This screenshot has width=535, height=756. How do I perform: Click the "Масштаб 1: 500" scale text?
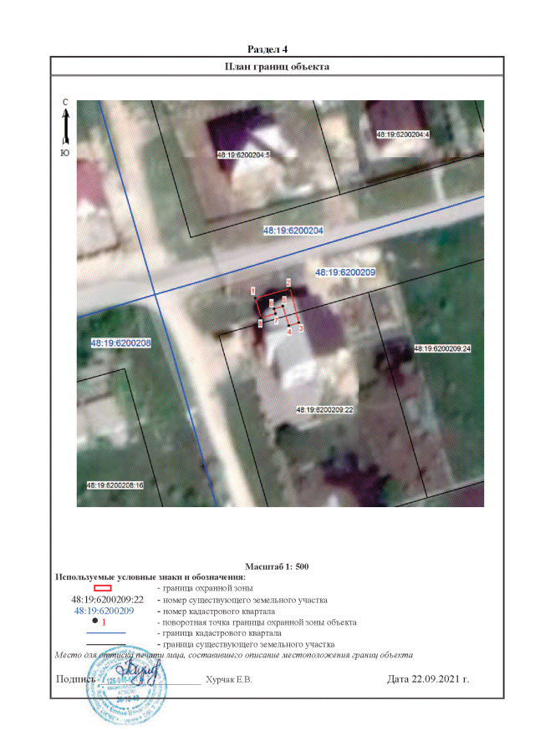278,566
